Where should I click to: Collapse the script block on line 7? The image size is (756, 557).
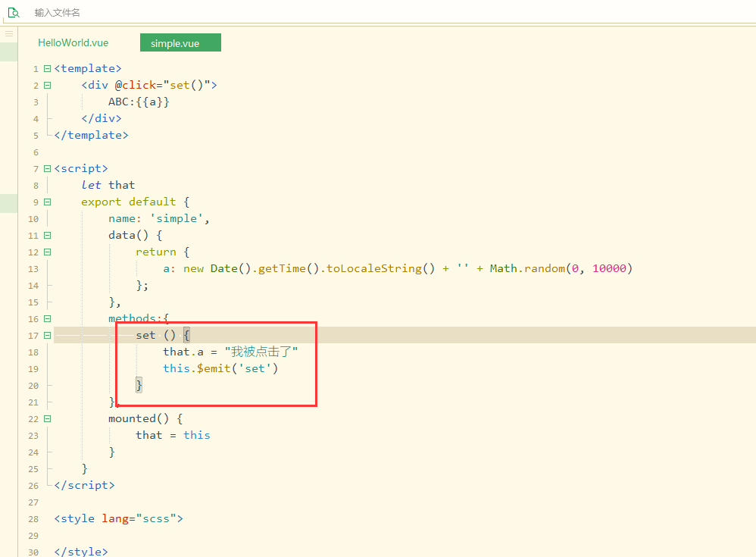coord(47,169)
